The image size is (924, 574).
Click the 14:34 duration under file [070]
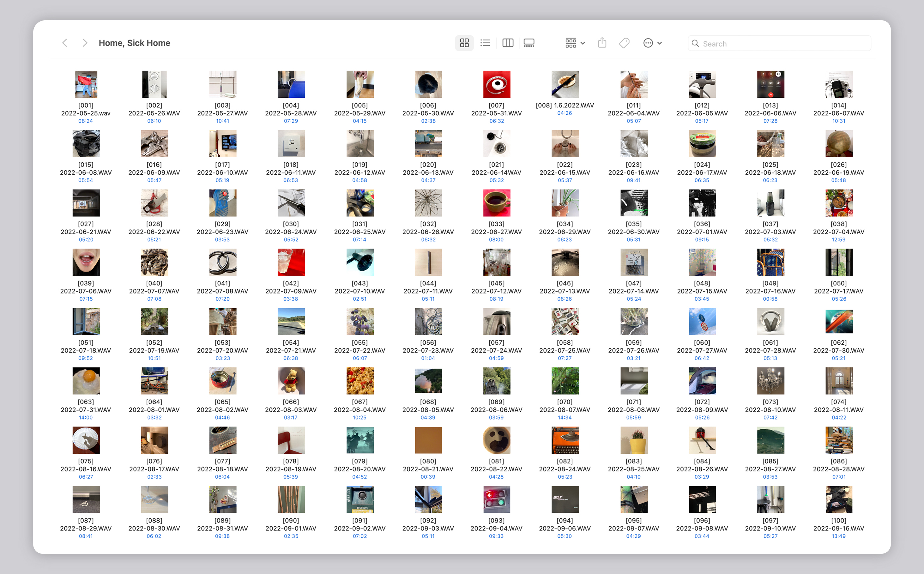tap(565, 417)
